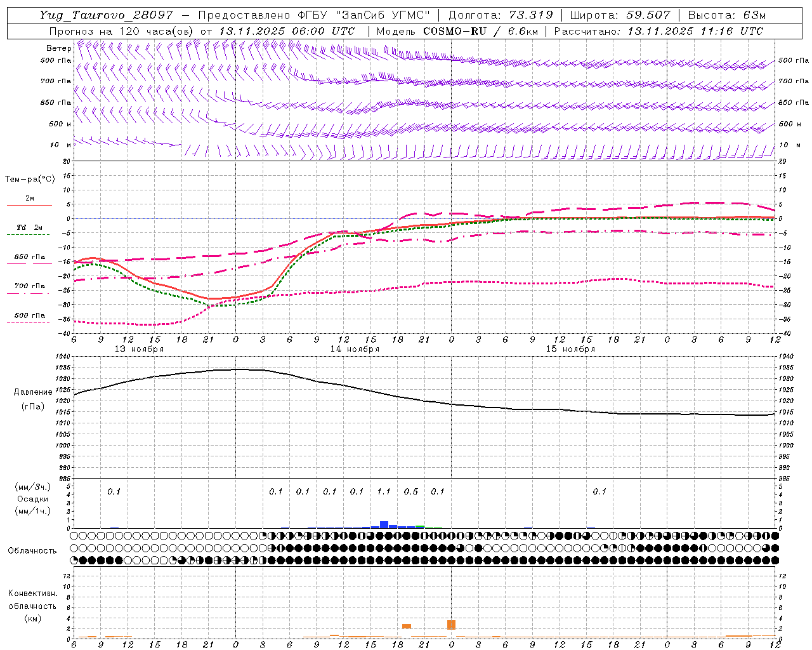Click the Высота: 63м value
812x650 pixels.
(x=727, y=15)
